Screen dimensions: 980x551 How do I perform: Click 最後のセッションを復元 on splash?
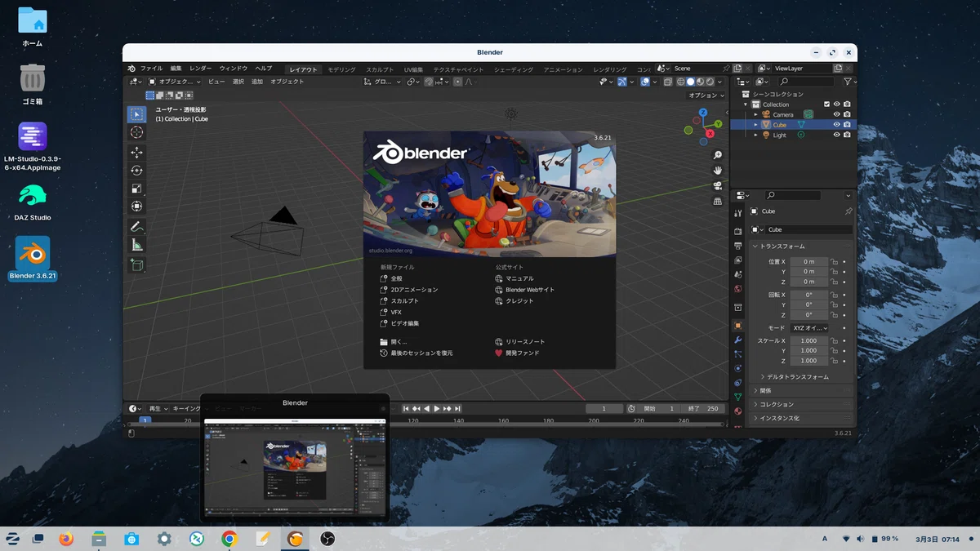[416, 353]
